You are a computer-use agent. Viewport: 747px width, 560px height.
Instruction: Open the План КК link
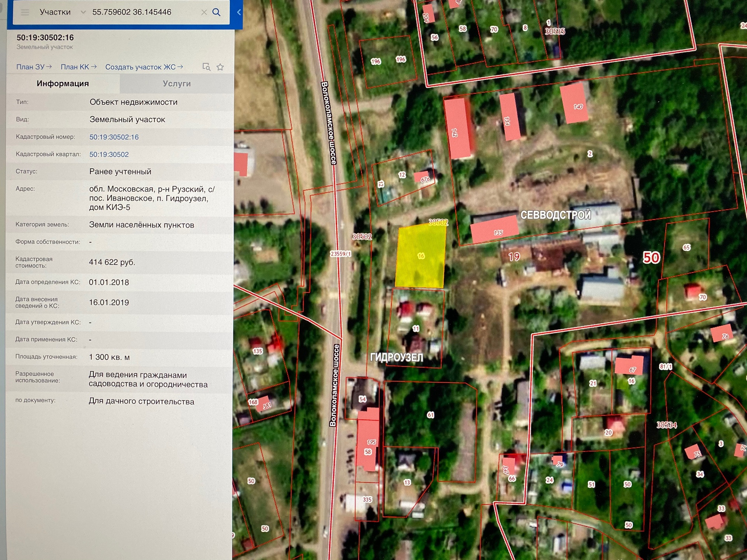pyautogui.click(x=78, y=67)
